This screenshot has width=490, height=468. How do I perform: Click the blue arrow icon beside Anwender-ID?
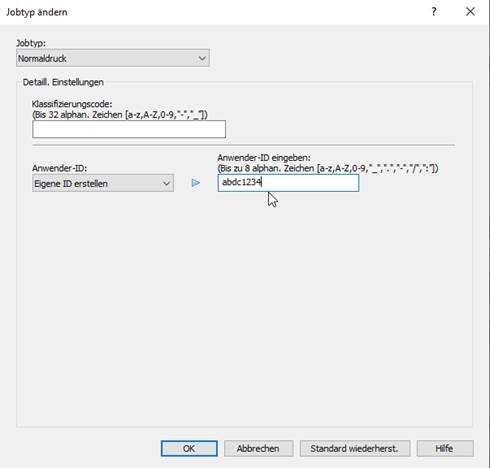[x=196, y=183]
